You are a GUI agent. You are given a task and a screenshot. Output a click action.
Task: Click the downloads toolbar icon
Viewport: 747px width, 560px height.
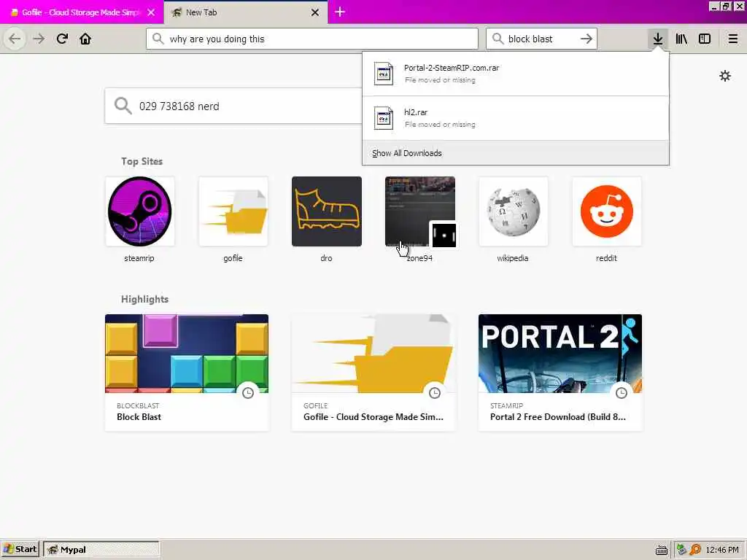coord(658,39)
